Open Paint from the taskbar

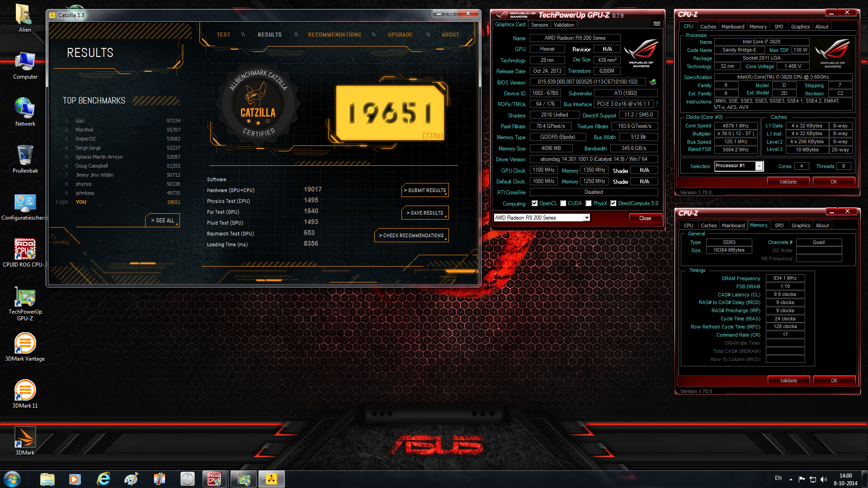(131, 479)
